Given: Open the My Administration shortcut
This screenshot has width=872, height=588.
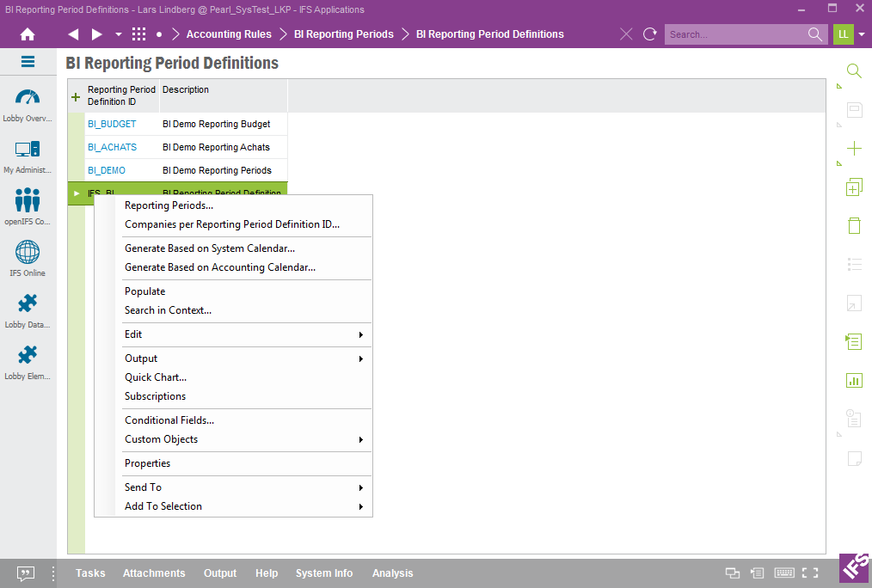Looking at the screenshot, I should pyautogui.click(x=28, y=157).
